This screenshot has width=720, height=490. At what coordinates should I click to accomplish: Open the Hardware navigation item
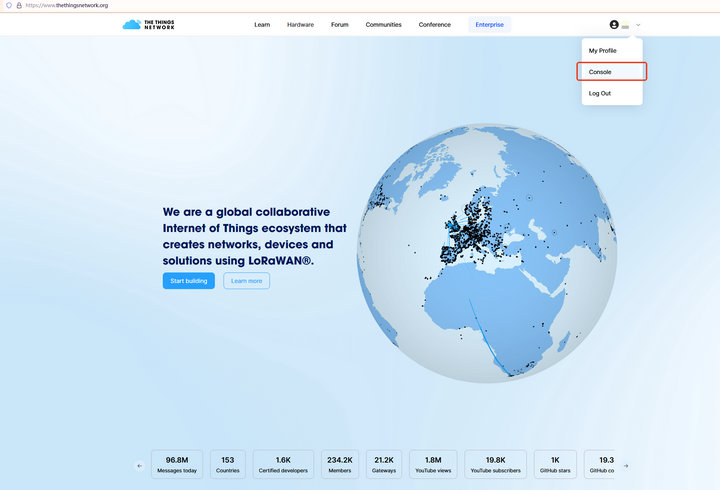pyautogui.click(x=300, y=24)
